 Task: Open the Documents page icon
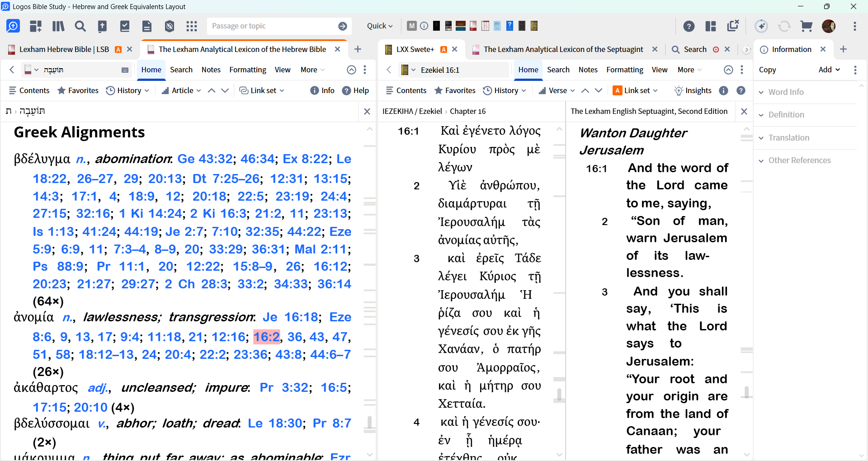click(147, 26)
